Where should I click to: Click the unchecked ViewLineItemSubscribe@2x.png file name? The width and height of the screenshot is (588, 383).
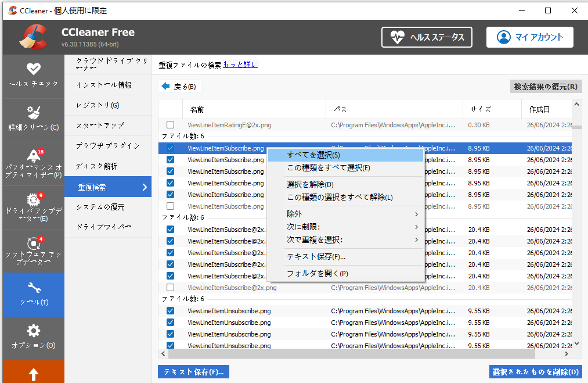(x=232, y=288)
